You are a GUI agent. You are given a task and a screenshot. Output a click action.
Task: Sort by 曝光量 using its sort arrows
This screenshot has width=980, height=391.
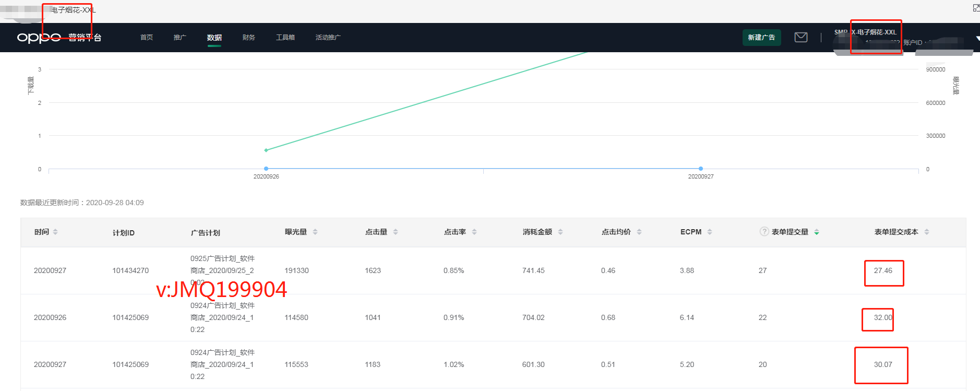pyautogui.click(x=315, y=232)
